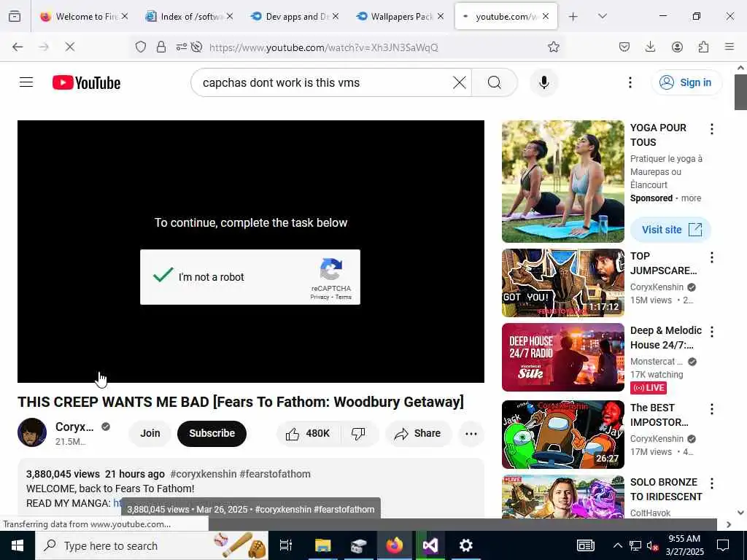Image resolution: width=747 pixels, height=560 pixels.
Task: Go back using the browser back arrow
Action: point(18,47)
